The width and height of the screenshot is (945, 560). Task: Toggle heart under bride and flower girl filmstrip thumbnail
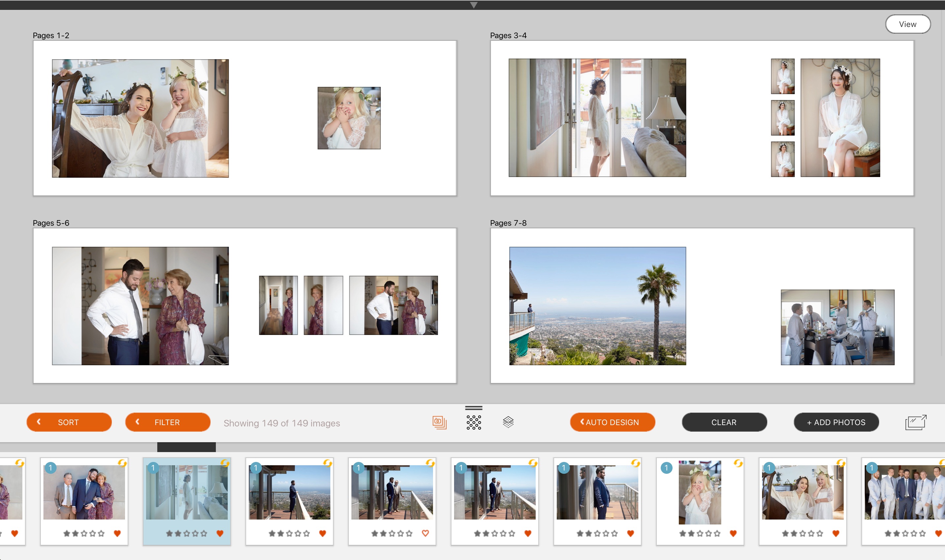click(x=836, y=533)
